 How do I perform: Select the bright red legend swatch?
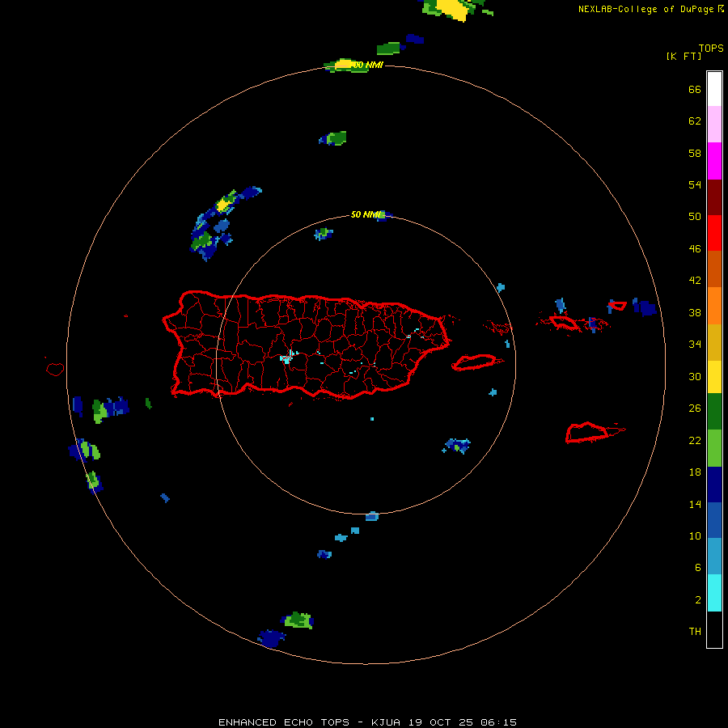click(714, 233)
